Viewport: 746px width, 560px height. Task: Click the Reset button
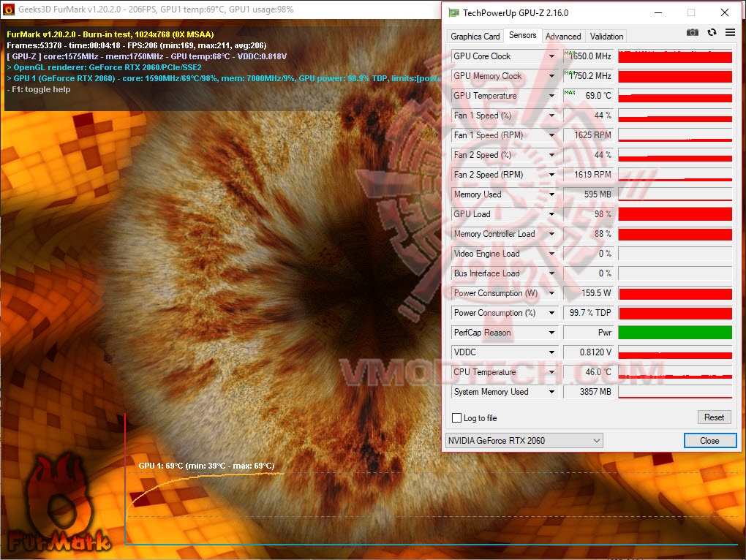(x=714, y=417)
